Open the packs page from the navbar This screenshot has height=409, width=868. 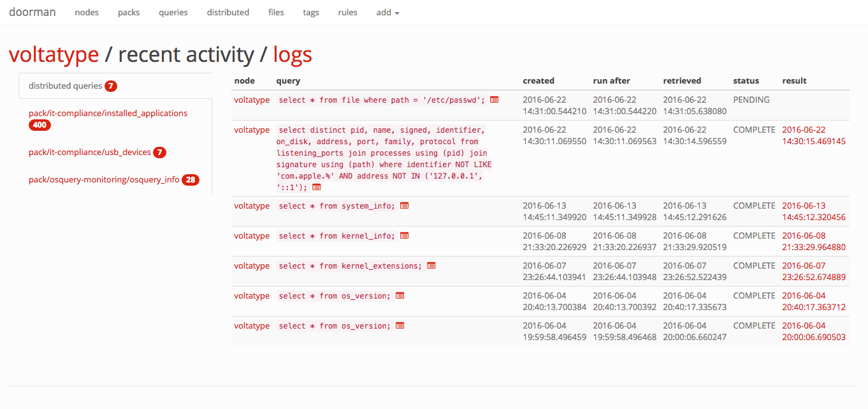coord(129,12)
